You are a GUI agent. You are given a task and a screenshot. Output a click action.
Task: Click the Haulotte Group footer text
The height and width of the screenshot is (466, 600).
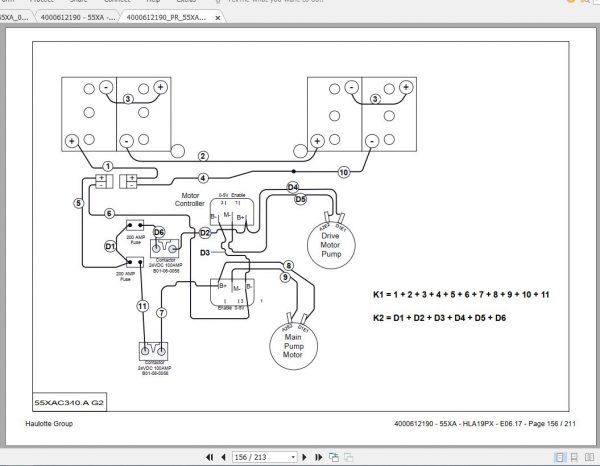point(49,424)
